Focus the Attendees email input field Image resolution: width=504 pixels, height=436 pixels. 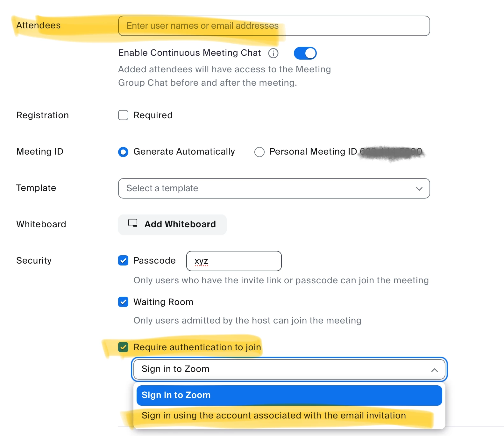point(274,26)
